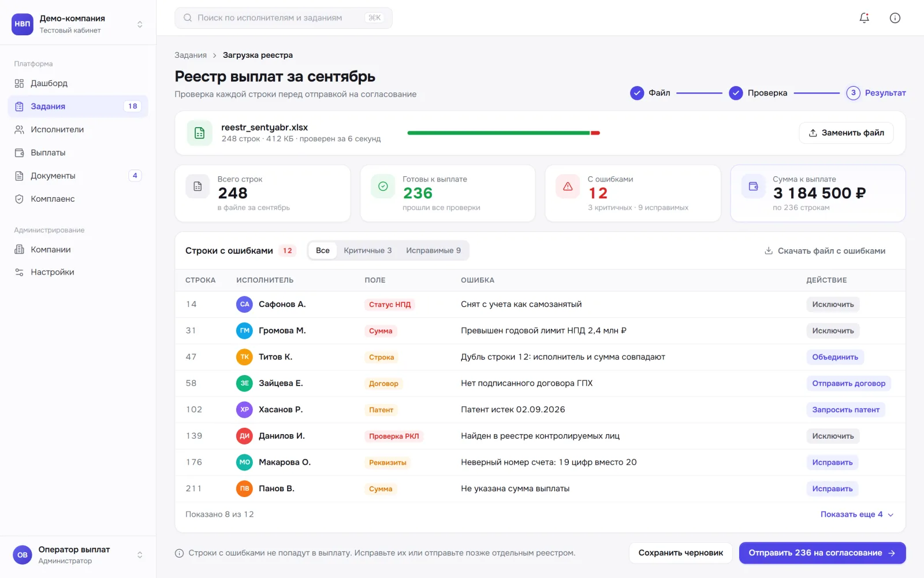Click the СА avatar of Сафонов А.
This screenshot has height=578, width=924.
(244, 304)
